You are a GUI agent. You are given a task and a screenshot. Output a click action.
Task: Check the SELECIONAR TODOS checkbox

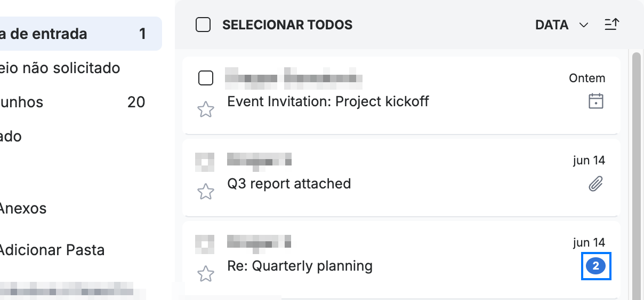click(203, 25)
